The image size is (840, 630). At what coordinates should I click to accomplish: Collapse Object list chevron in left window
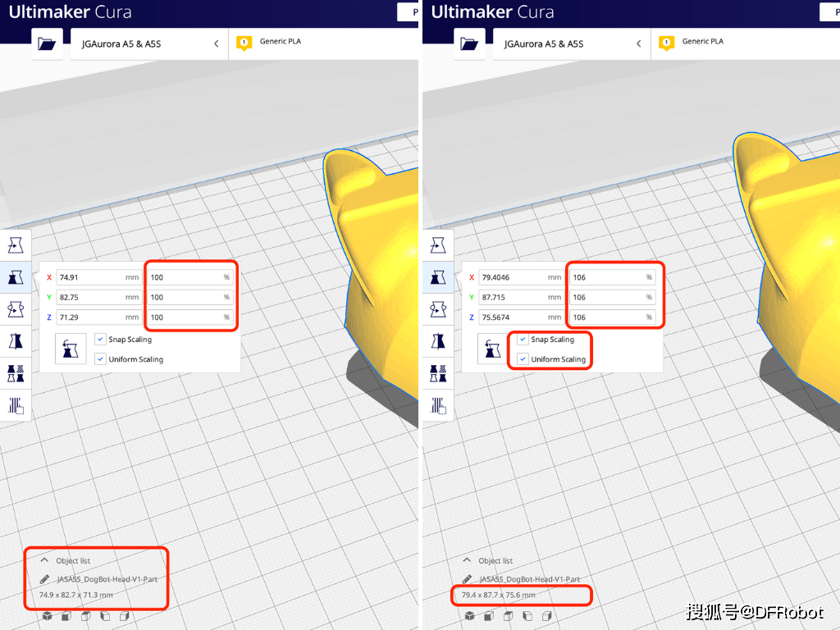pyautogui.click(x=44, y=559)
